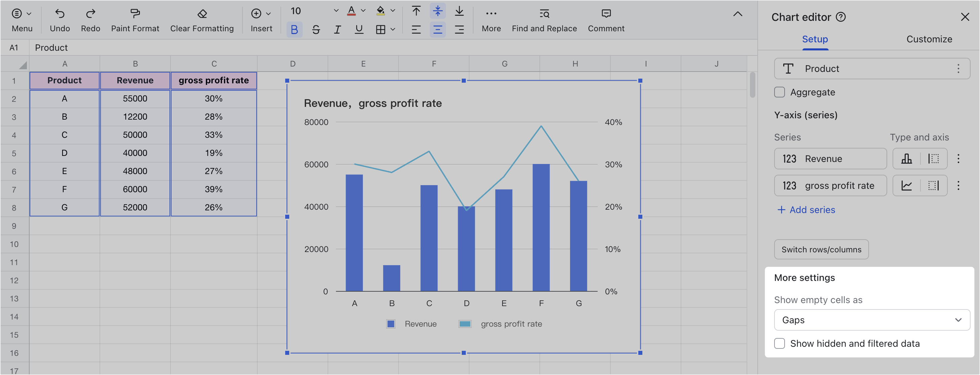Click Add series link
Image resolution: width=980 pixels, height=375 pixels.
coord(806,210)
